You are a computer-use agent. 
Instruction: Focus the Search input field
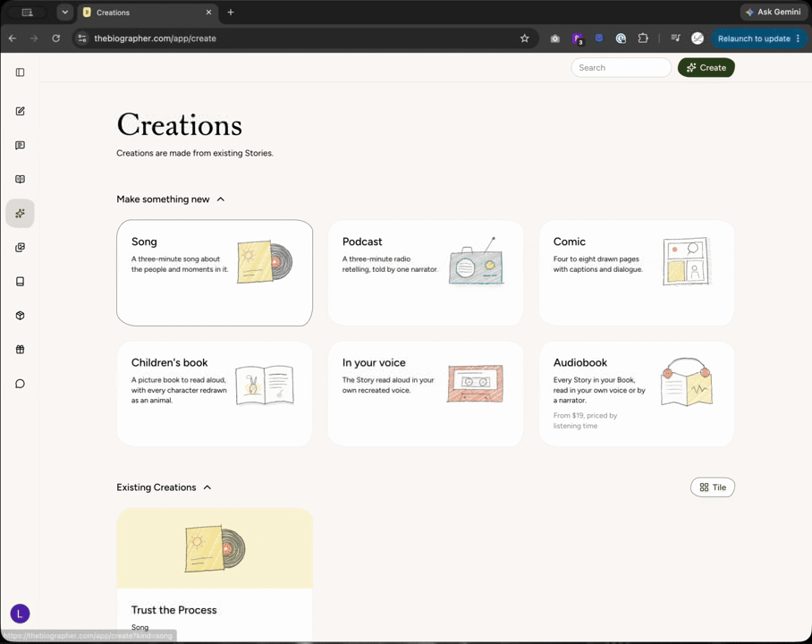click(x=621, y=67)
